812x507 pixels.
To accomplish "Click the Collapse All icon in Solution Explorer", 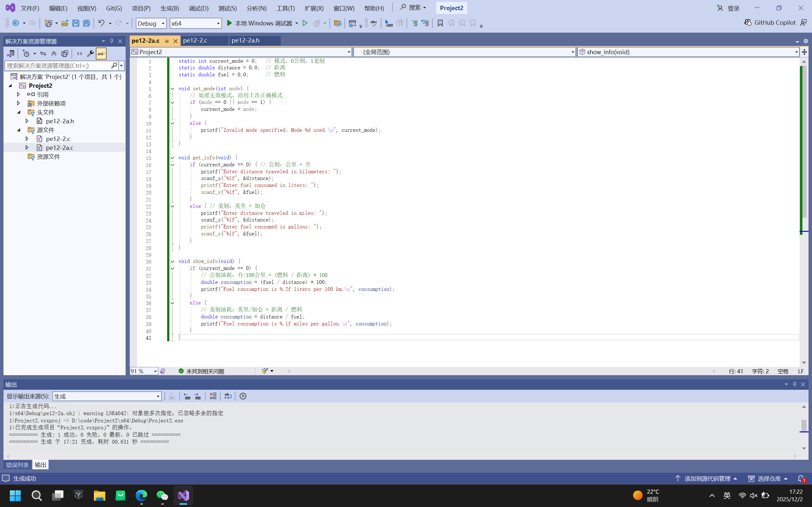I will click(54, 53).
